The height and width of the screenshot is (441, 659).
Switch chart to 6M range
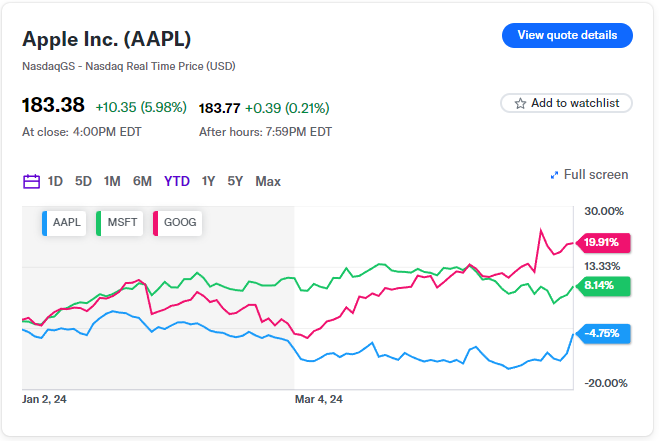pos(142,181)
